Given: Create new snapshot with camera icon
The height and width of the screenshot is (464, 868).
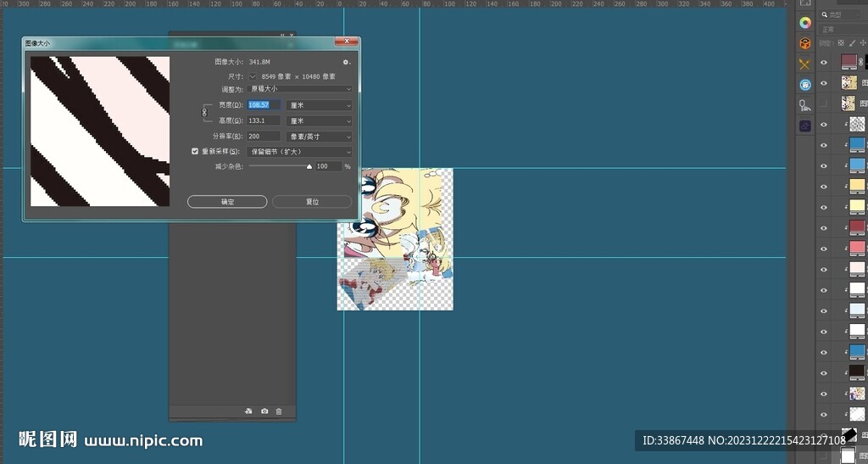Looking at the screenshot, I should tap(264, 411).
